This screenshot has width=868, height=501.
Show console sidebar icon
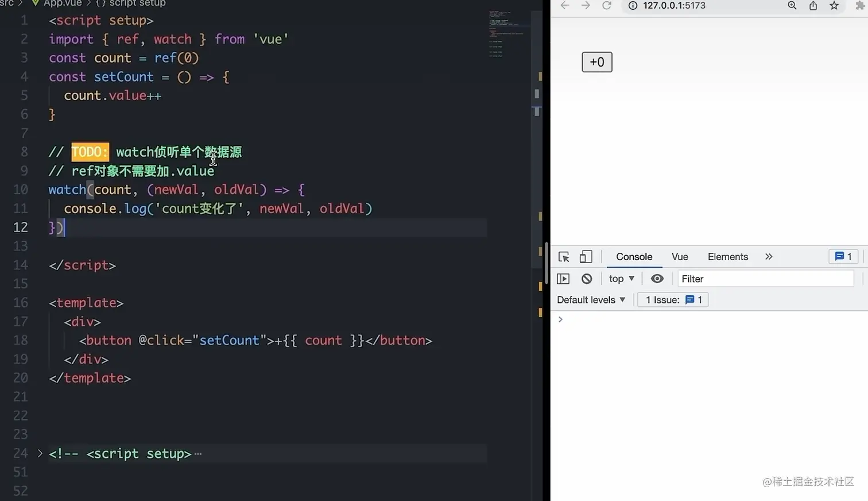tap(563, 279)
